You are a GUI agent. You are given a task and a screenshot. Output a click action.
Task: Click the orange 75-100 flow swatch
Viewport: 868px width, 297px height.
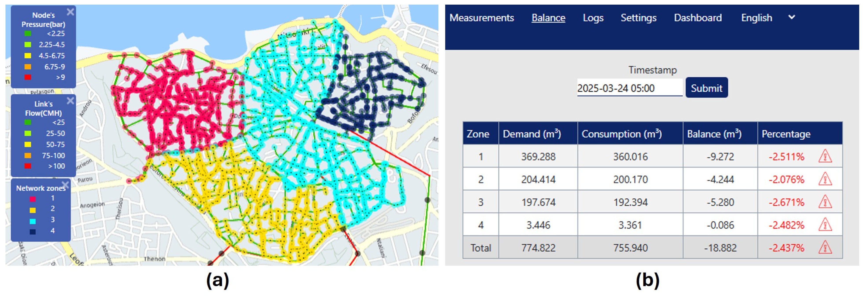28,155
